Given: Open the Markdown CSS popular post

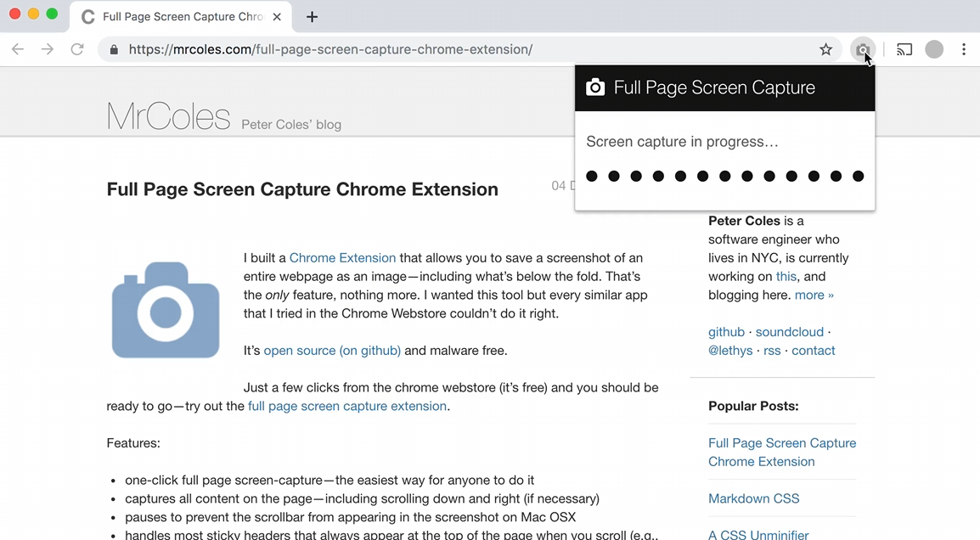Looking at the screenshot, I should (x=754, y=498).
